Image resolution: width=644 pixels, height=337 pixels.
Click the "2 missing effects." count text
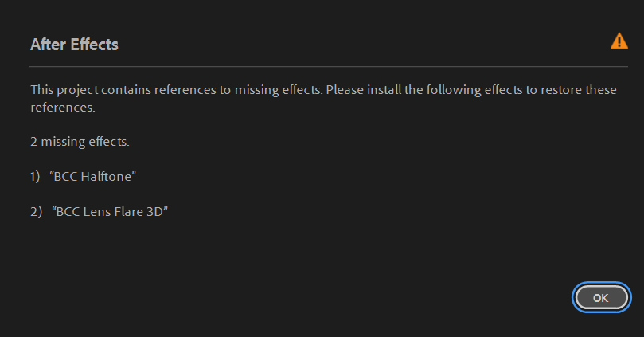point(80,142)
